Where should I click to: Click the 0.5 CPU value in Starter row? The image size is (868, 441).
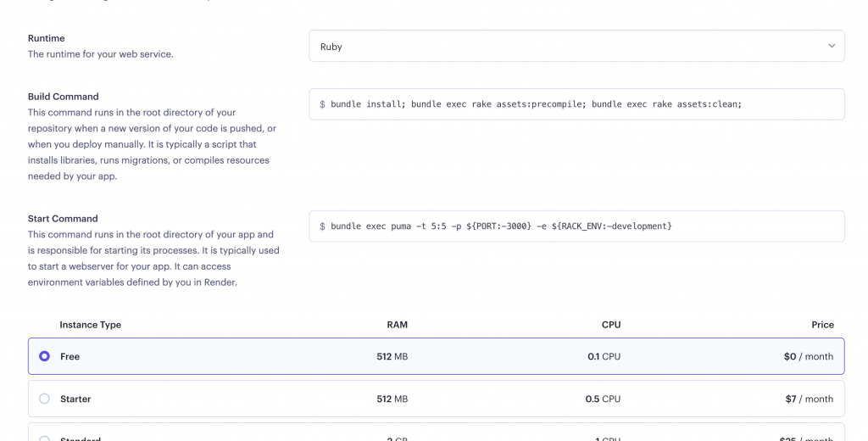tap(603, 399)
